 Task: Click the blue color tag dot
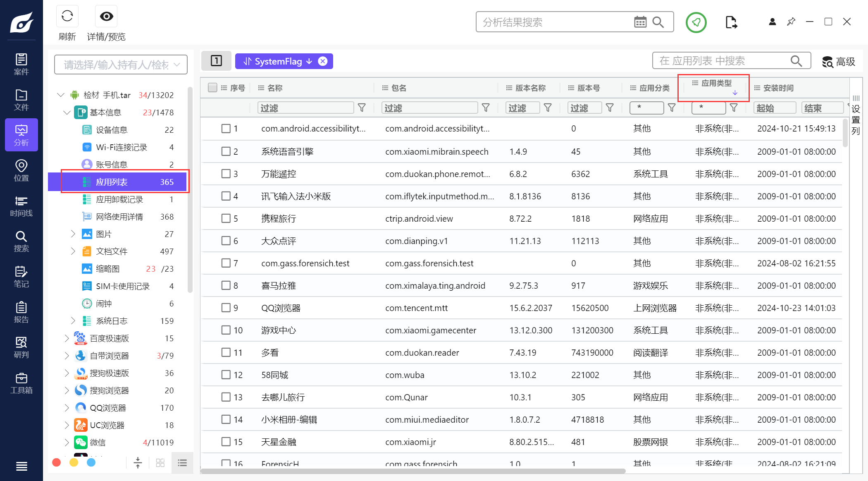tap(91, 462)
